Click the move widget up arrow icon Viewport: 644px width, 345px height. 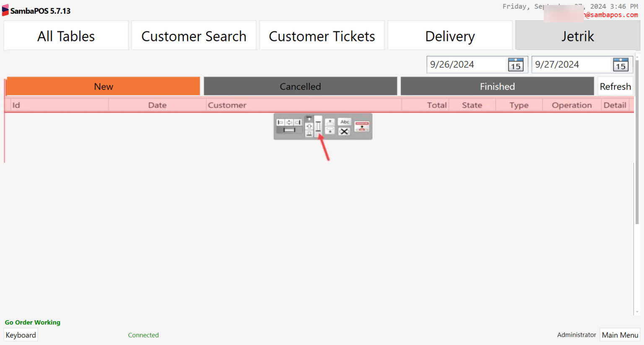330,121
